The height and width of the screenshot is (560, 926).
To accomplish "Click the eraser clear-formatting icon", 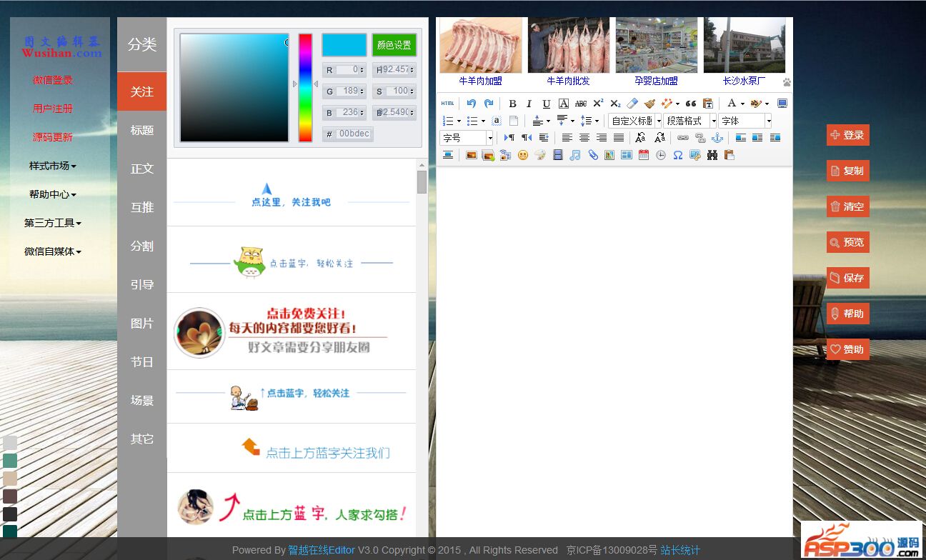I will pos(632,104).
